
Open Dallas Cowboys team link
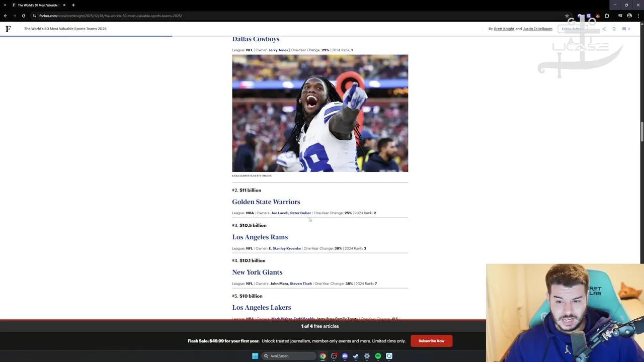coord(256,39)
